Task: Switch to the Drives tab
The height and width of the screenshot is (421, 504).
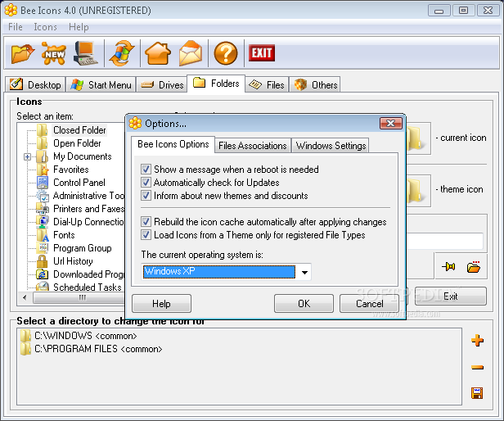Action: tap(162, 84)
